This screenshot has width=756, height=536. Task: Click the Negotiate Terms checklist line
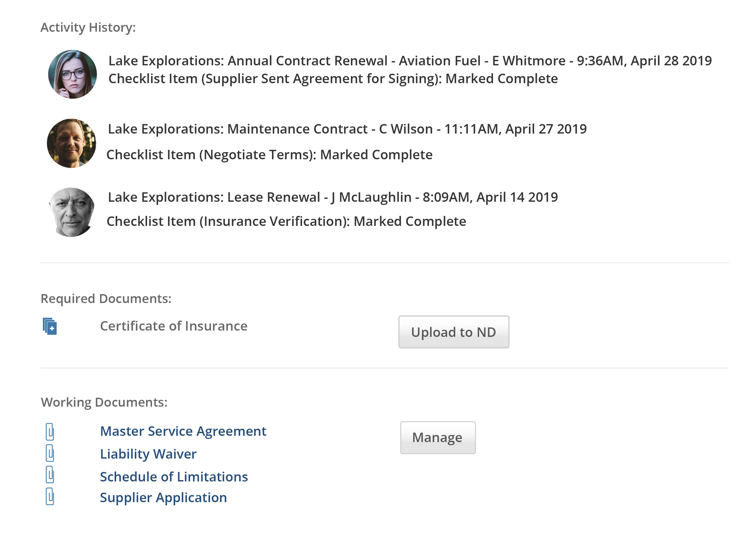269,155
